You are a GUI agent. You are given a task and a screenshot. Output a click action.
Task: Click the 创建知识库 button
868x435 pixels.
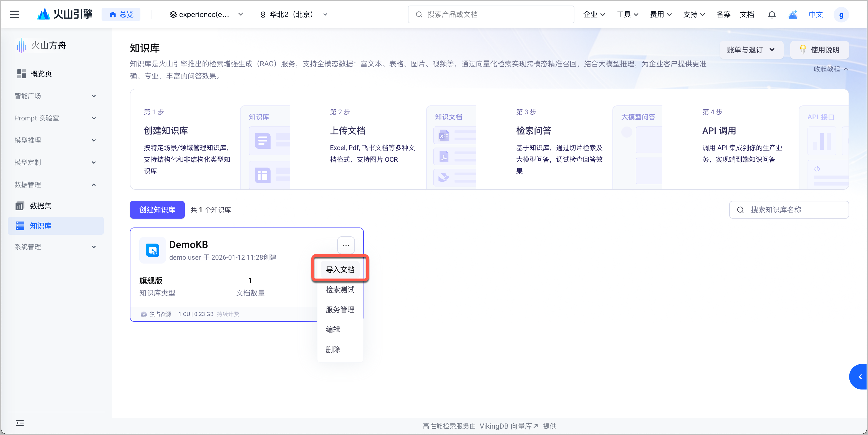(157, 209)
